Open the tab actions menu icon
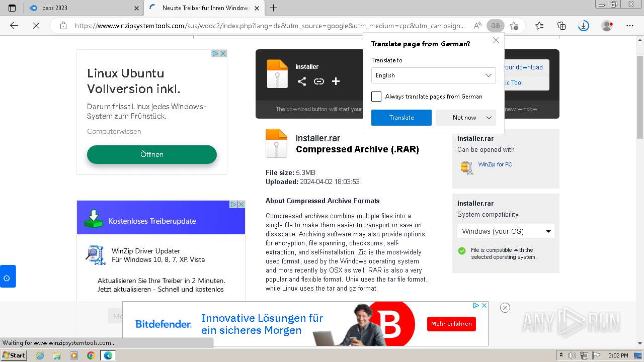This screenshot has width=644, height=362. [12, 8]
